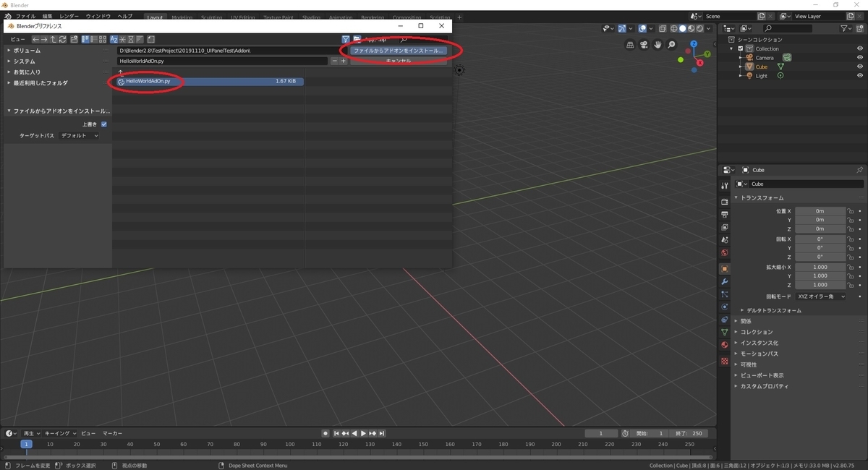Open the file menu in top bar
Image resolution: width=868 pixels, height=470 pixels.
[25, 16]
